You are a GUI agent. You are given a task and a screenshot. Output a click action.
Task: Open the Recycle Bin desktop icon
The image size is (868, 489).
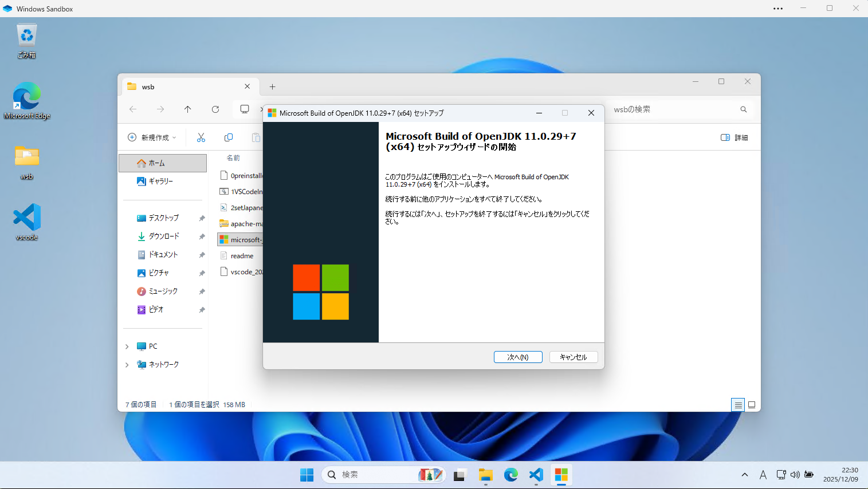26,41
